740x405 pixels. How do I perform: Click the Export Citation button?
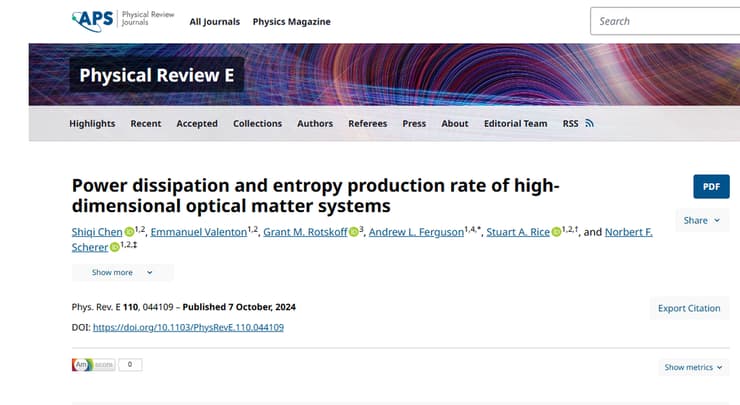tap(688, 308)
